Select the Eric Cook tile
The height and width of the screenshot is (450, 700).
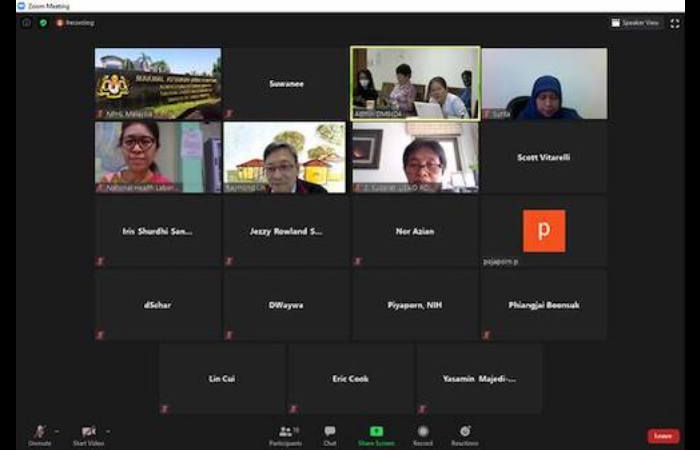click(x=350, y=379)
